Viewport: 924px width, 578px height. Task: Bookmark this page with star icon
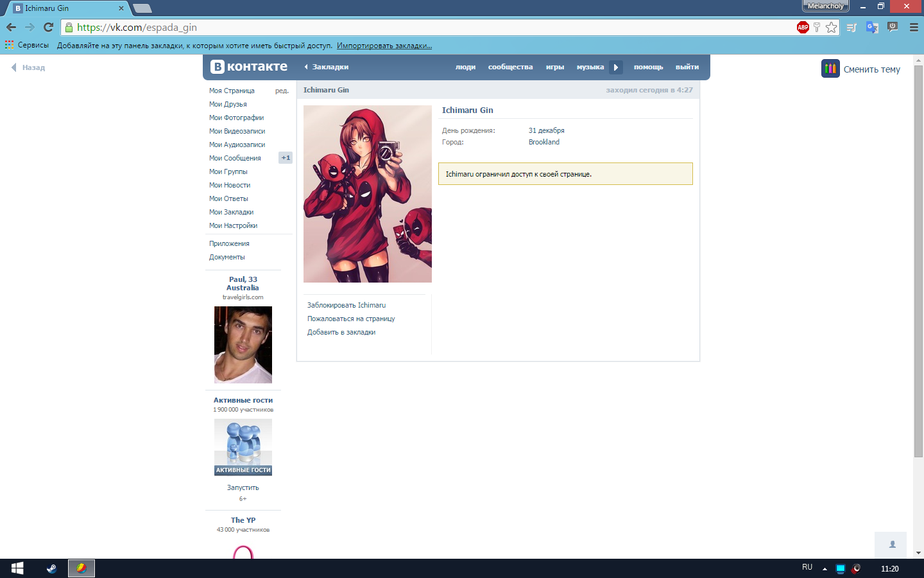[831, 27]
